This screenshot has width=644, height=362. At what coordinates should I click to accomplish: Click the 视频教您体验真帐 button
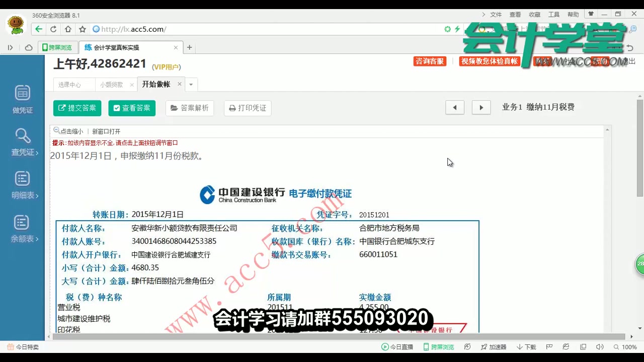(490, 61)
